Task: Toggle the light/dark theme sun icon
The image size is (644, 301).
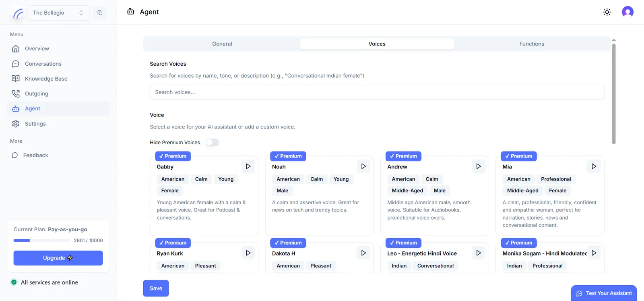Action: 607,12
